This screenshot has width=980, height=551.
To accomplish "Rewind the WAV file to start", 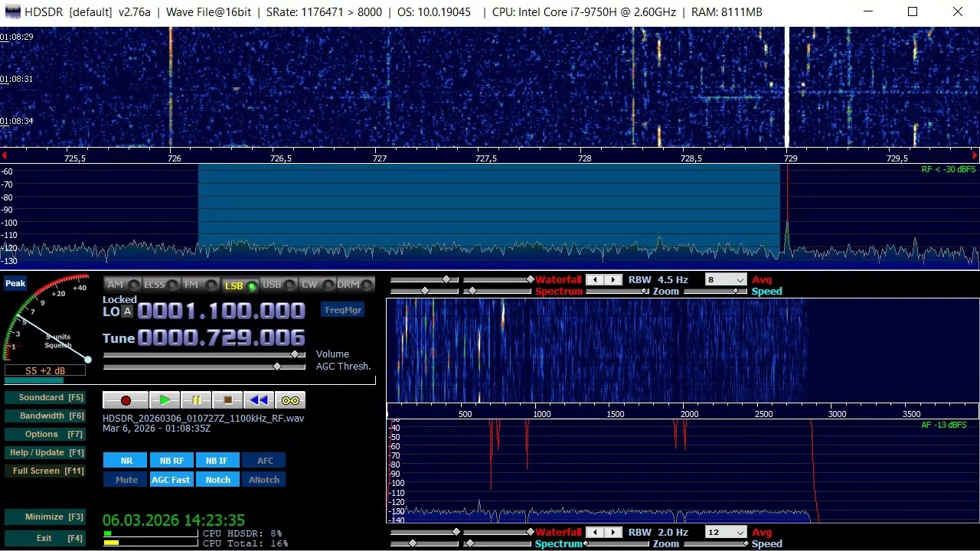I will pyautogui.click(x=259, y=400).
